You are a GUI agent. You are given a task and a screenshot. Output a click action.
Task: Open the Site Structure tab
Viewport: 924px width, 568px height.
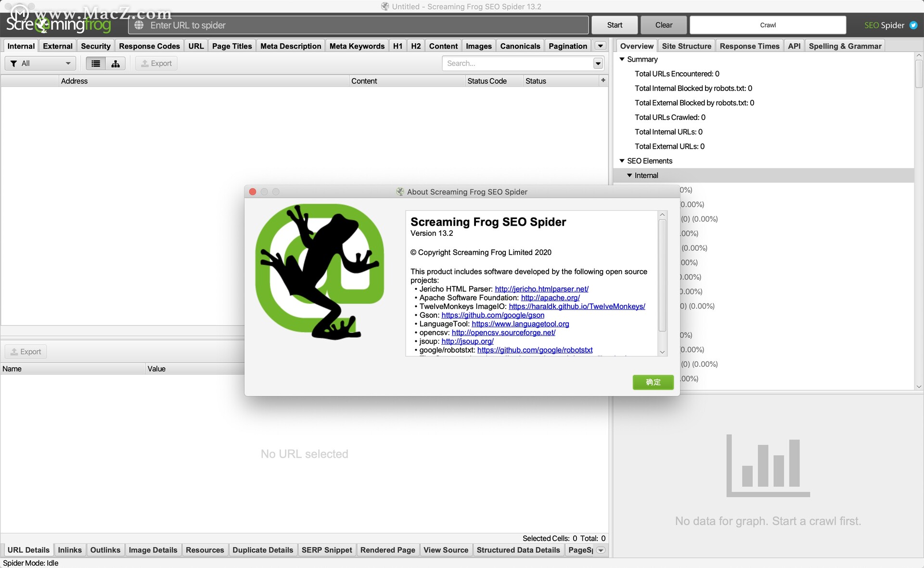(686, 46)
